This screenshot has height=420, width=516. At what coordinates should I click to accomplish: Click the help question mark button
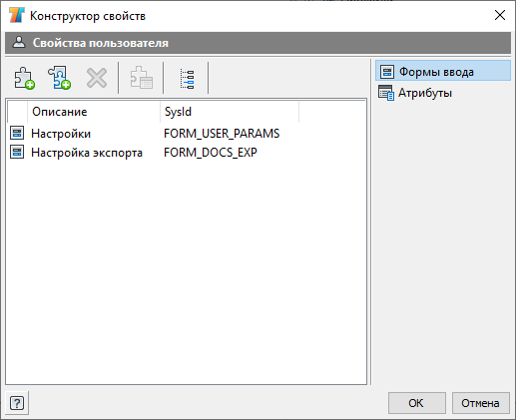click(17, 403)
